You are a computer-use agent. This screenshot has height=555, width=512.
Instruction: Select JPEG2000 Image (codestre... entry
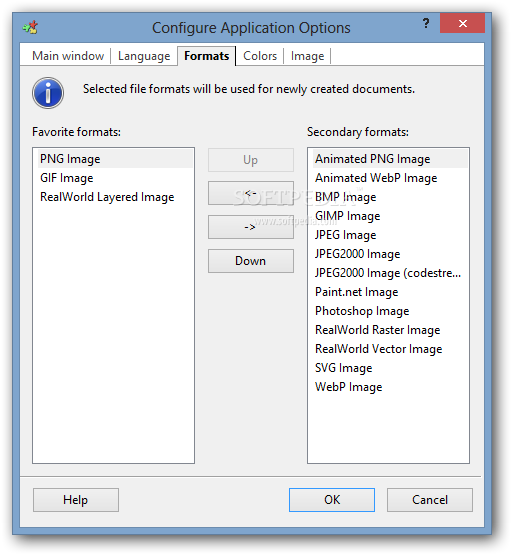click(390, 273)
